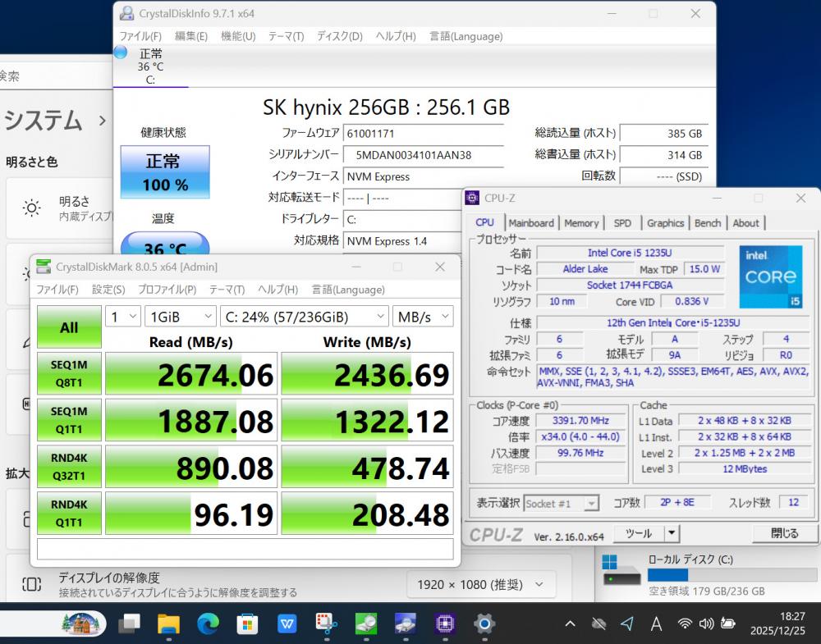Open the MB/s unit dropdown
The height and width of the screenshot is (644, 821).
click(x=422, y=317)
